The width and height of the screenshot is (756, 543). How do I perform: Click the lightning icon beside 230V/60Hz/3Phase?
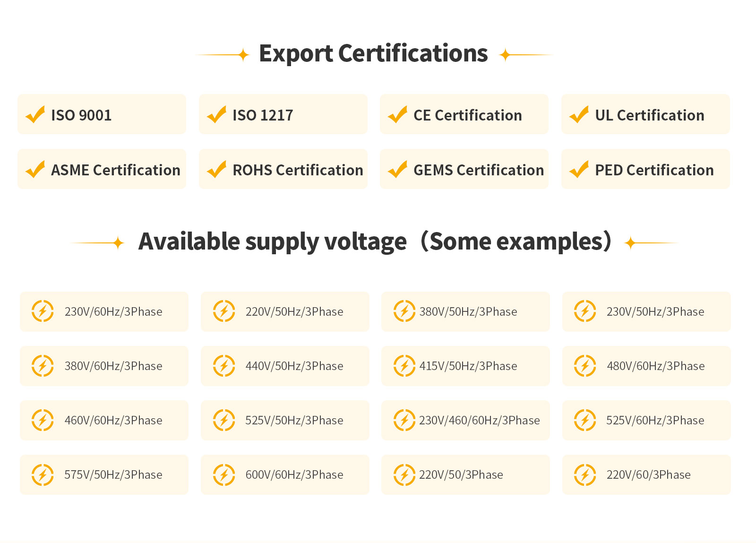43,311
